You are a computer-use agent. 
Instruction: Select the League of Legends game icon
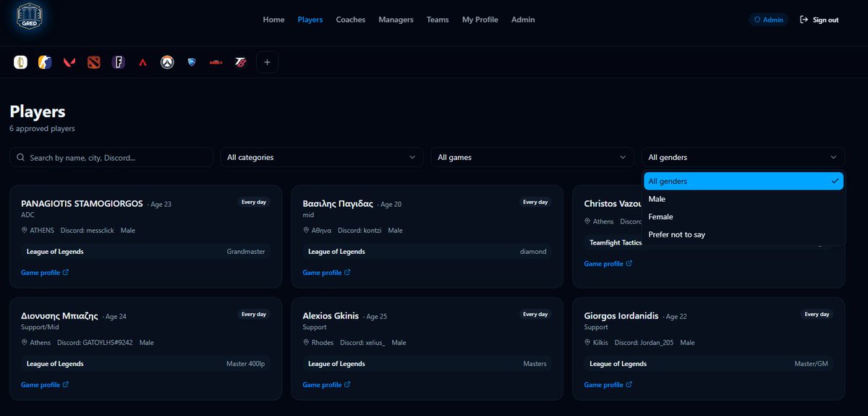(20, 63)
